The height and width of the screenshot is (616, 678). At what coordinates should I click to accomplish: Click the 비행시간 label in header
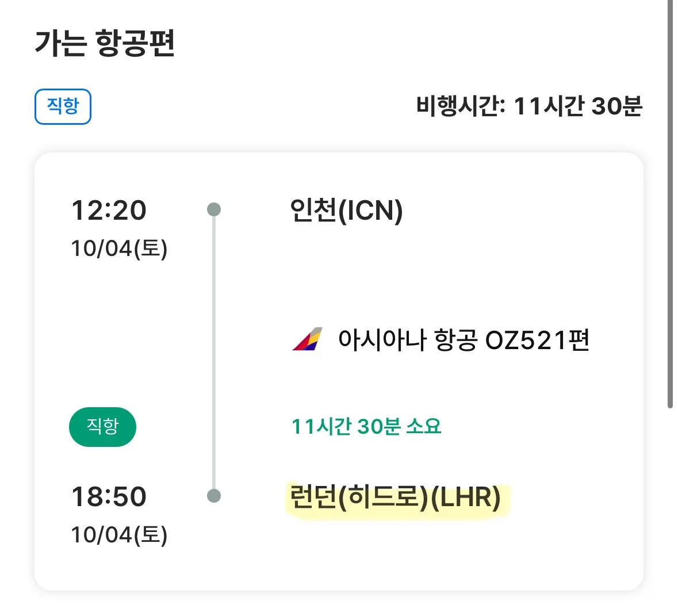point(460,106)
